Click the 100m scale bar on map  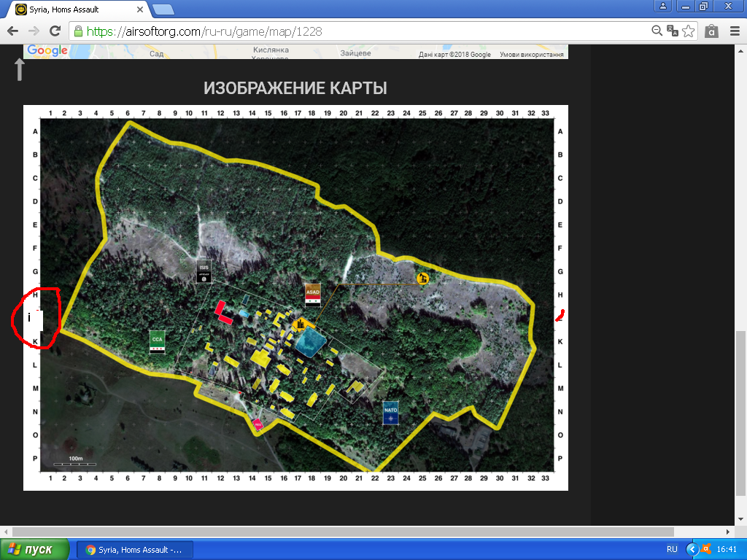tap(75, 461)
